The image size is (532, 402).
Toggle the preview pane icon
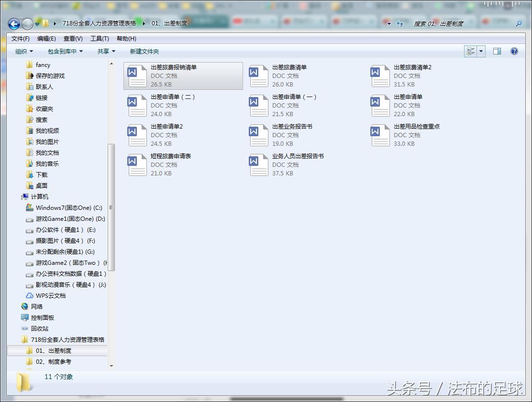coord(498,51)
